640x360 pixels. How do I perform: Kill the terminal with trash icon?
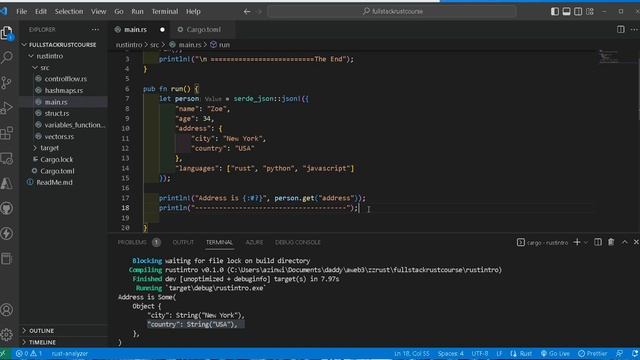pos(611,242)
